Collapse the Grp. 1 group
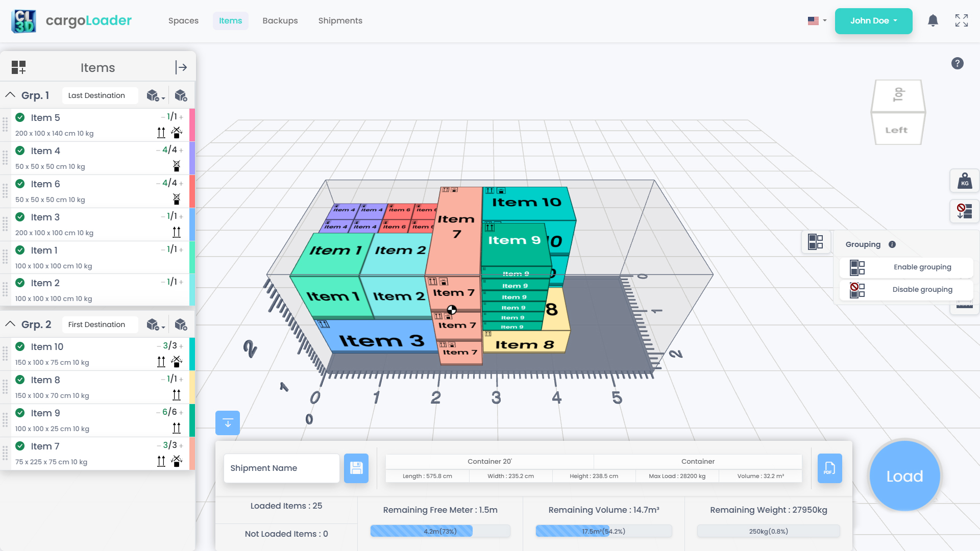This screenshot has width=980, height=551. point(10,95)
